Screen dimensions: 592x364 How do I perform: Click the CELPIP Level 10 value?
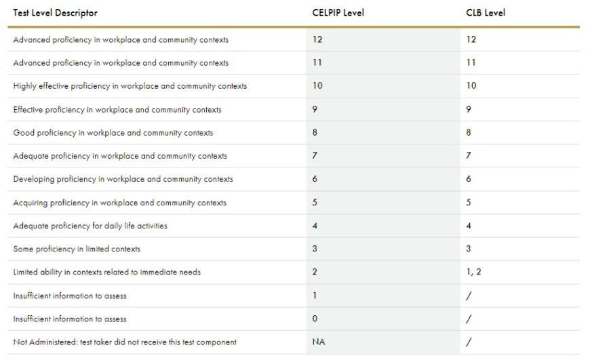point(317,86)
